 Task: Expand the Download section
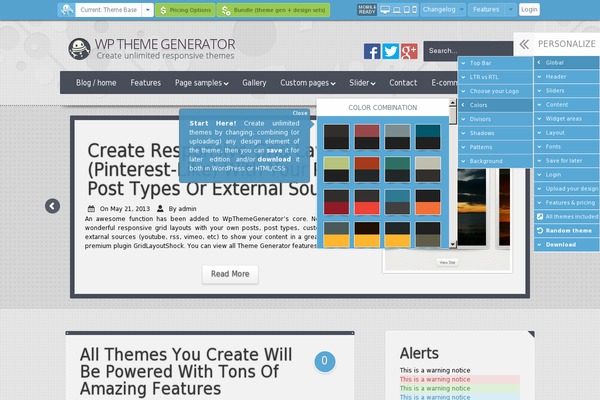(x=567, y=245)
